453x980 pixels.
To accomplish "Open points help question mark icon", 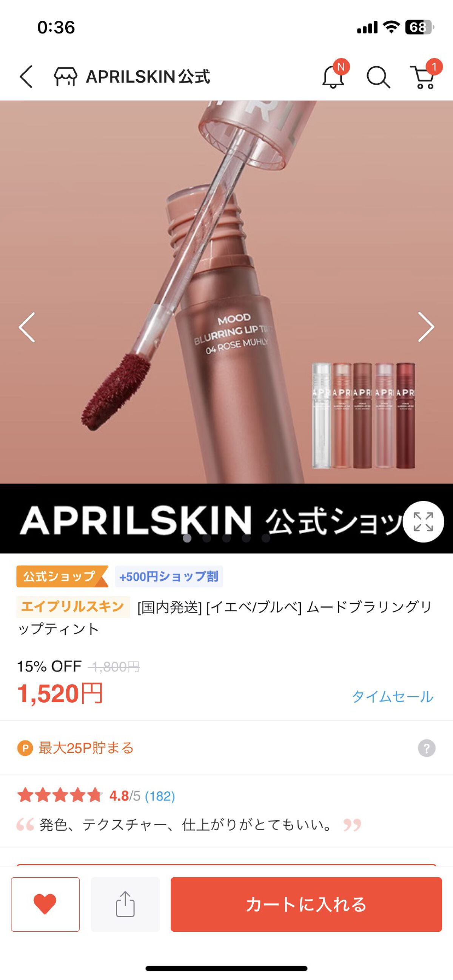I will [426, 748].
